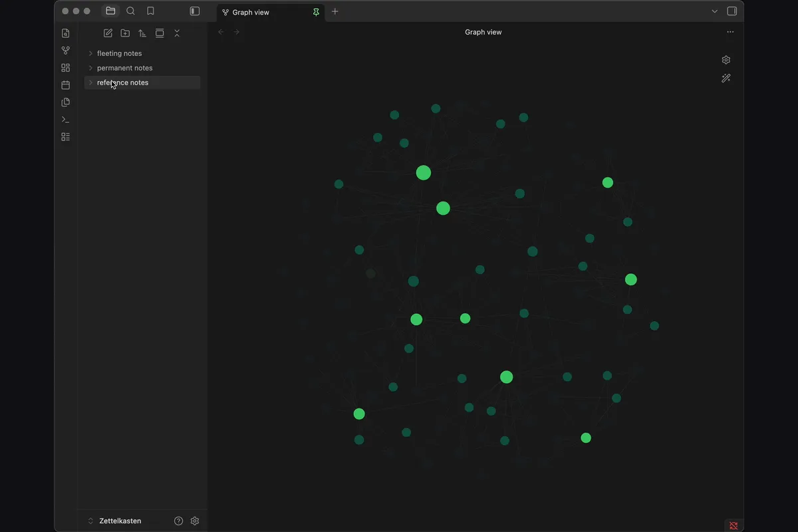This screenshot has width=798, height=532.
Task: Open graph settings gear
Action: [726, 60]
